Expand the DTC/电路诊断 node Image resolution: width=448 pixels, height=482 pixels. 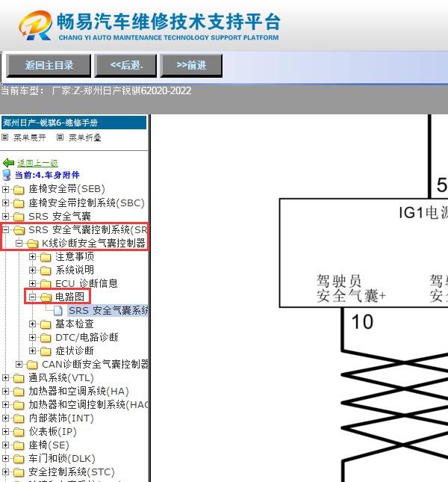pyautogui.click(x=32, y=337)
